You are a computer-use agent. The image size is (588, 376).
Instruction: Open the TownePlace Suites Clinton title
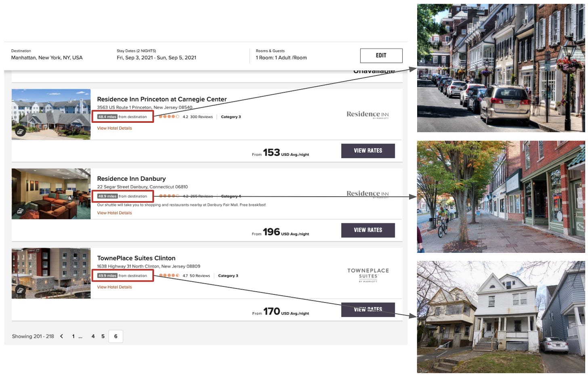tap(136, 258)
